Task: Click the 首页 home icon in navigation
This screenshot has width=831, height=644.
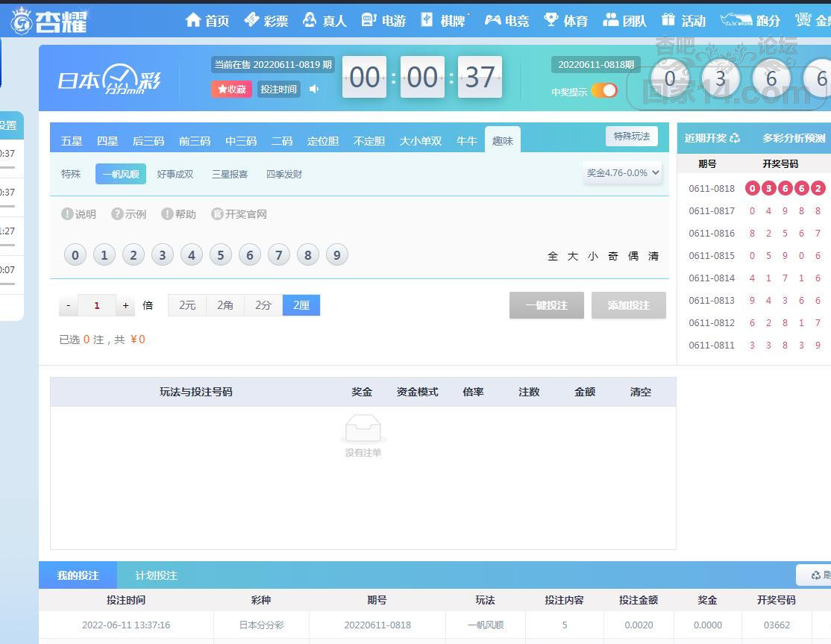Action: 194,20
